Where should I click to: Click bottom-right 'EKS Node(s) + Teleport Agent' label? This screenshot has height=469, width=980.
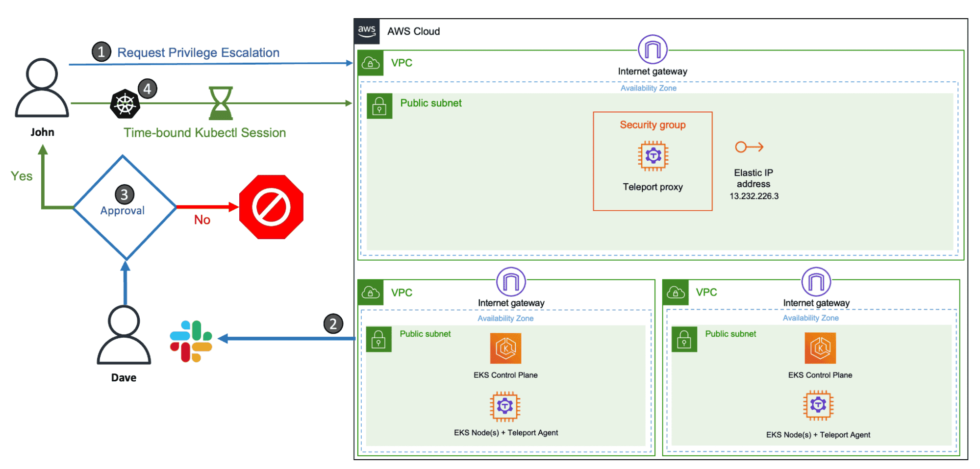point(818,435)
